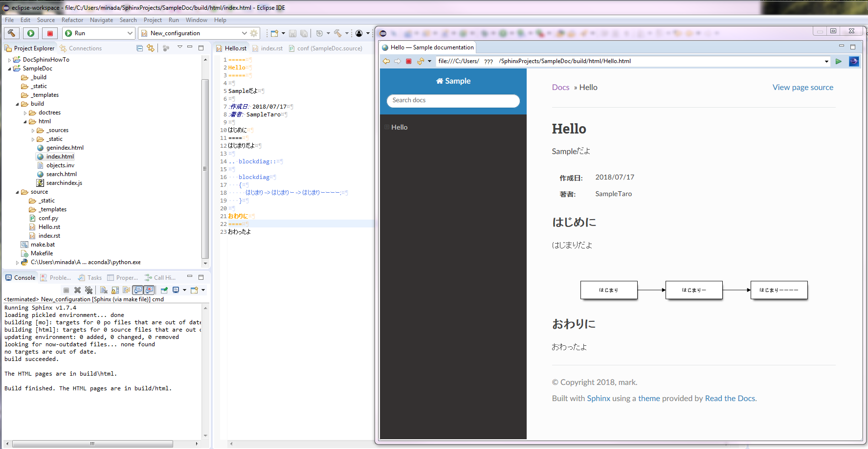
Task: Open the Open Console dropdown arrow
Action: click(x=203, y=290)
